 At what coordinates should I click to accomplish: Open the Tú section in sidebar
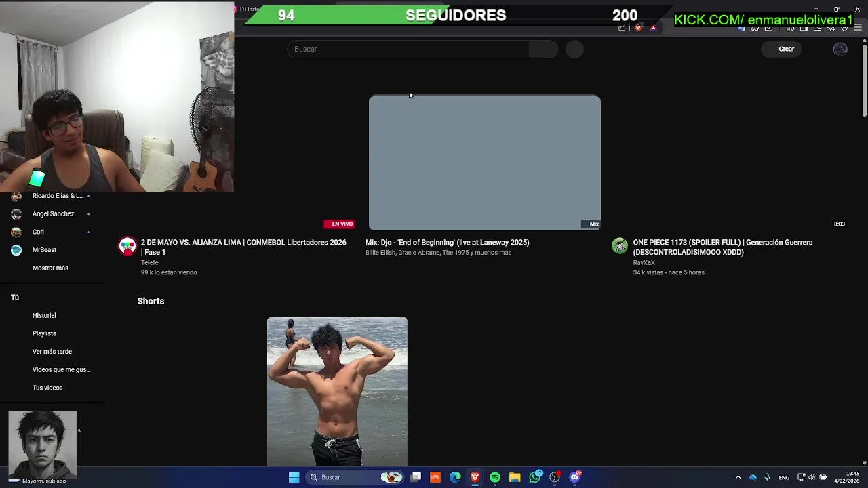coord(15,298)
